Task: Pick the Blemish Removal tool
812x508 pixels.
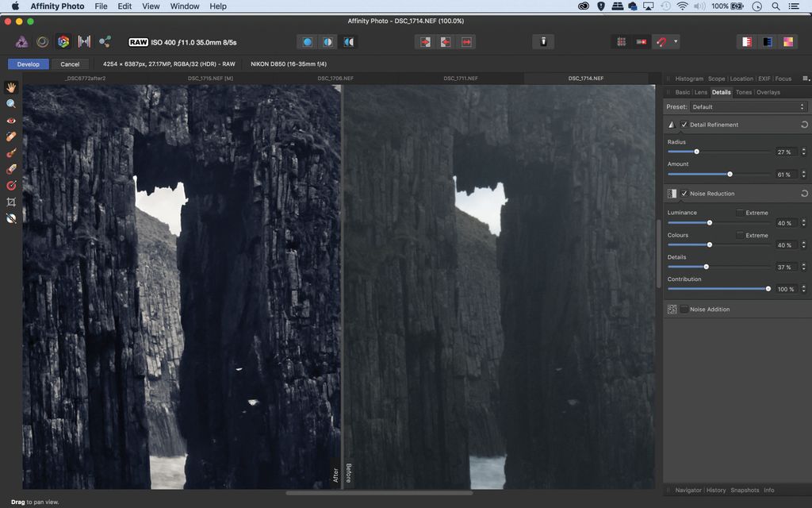Action: [11, 137]
